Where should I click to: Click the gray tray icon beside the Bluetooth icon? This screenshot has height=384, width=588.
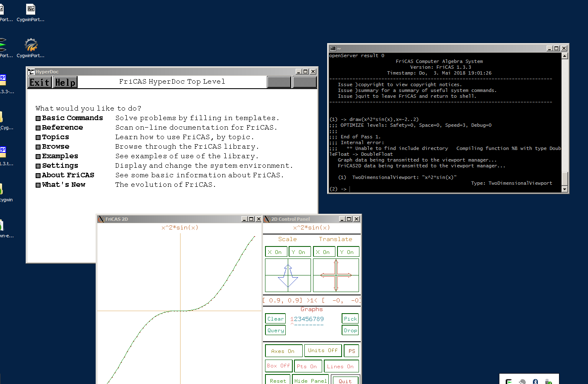pyautogui.click(x=522, y=382)
